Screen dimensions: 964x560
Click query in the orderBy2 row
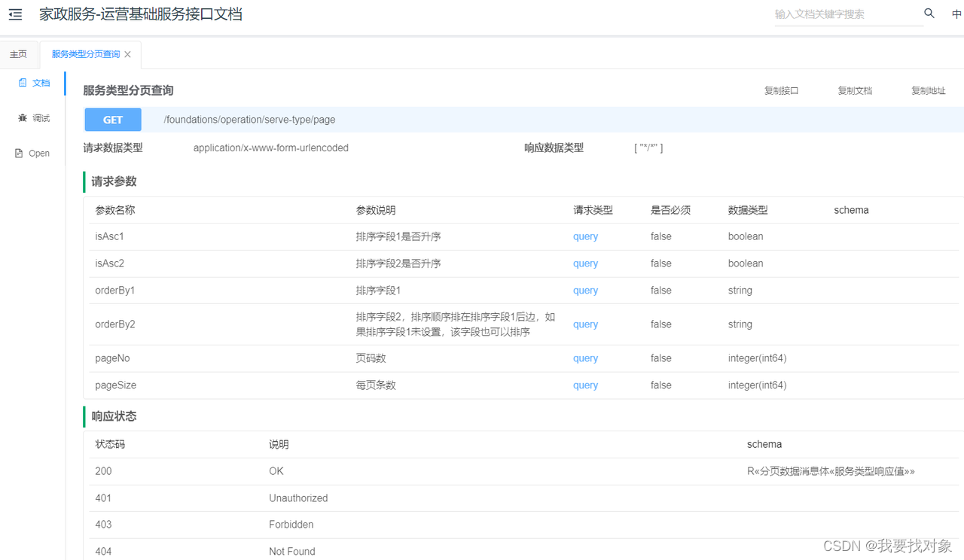coord(585,324)
